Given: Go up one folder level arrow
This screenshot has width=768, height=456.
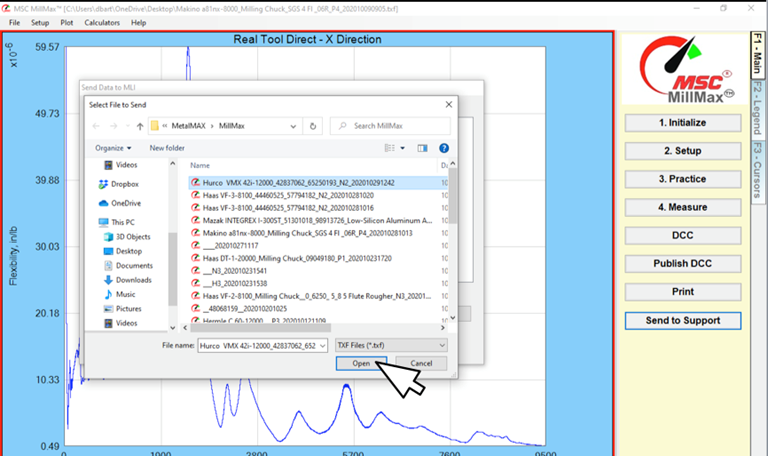Looking at the screenshot, I should pos(140,126).
